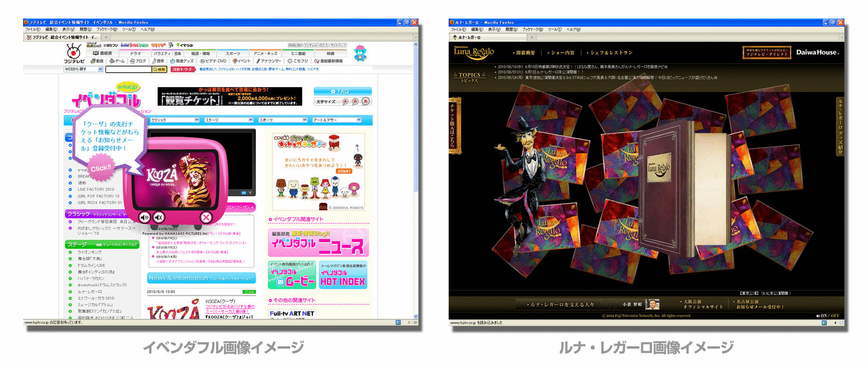This screenshot has width=868, height=368.
Task: Click the search text input field
Action: tap(128, 69)
